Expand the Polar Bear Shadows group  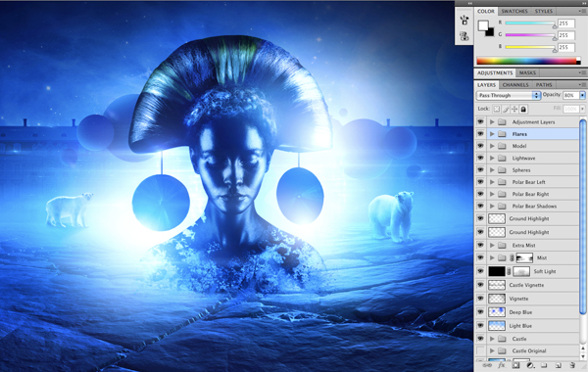click(492, 206)
